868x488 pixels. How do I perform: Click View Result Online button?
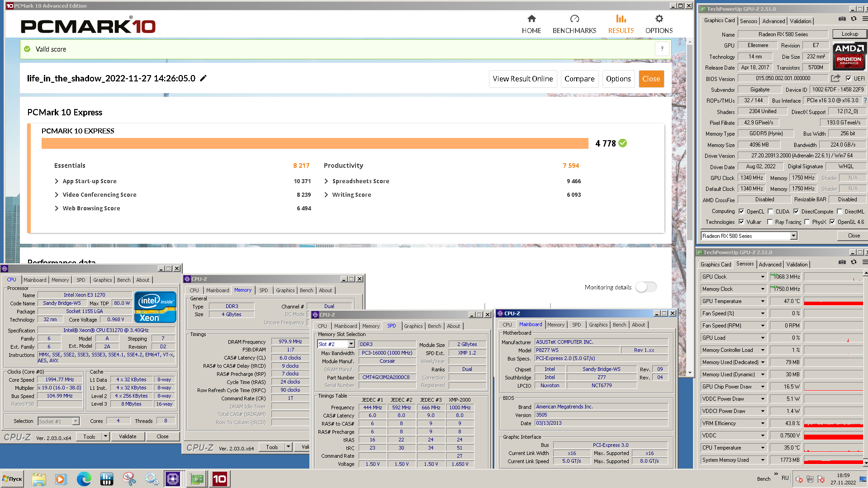click(x=522, y=79)
